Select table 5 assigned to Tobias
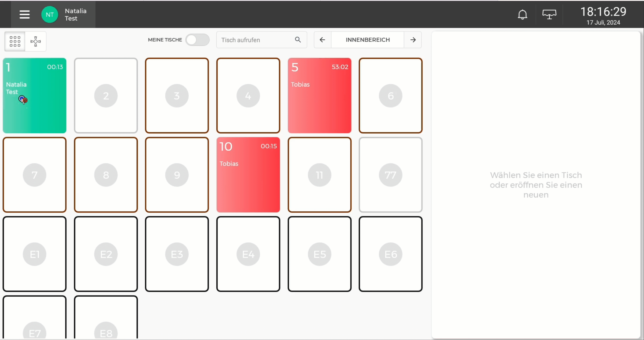The height and width of the screenshot is (340, 644). tap(320, 95)
